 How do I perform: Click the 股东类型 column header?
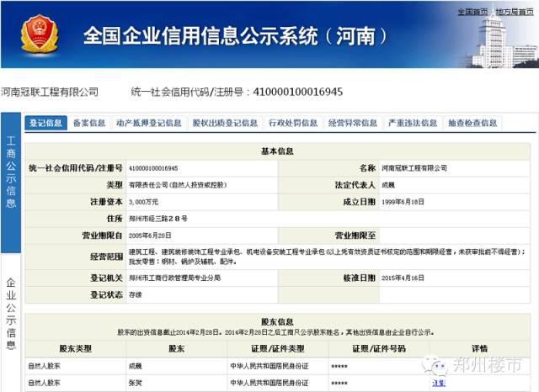point(75,349)
